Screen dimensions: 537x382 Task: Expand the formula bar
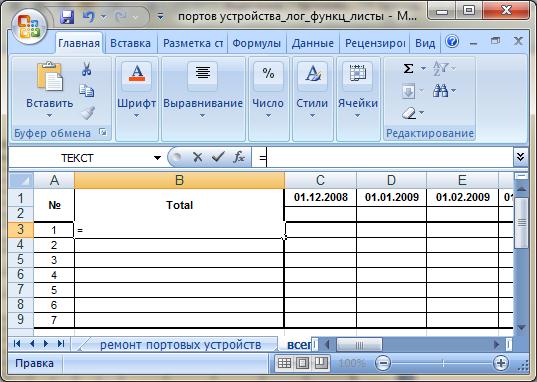pyautogui.click(x=520, y=157)
